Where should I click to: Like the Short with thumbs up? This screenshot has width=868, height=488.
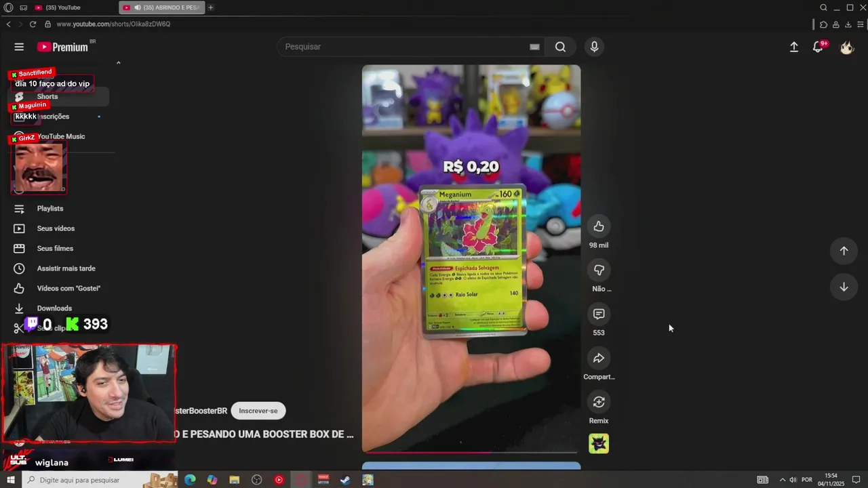(x=599, y=226)
